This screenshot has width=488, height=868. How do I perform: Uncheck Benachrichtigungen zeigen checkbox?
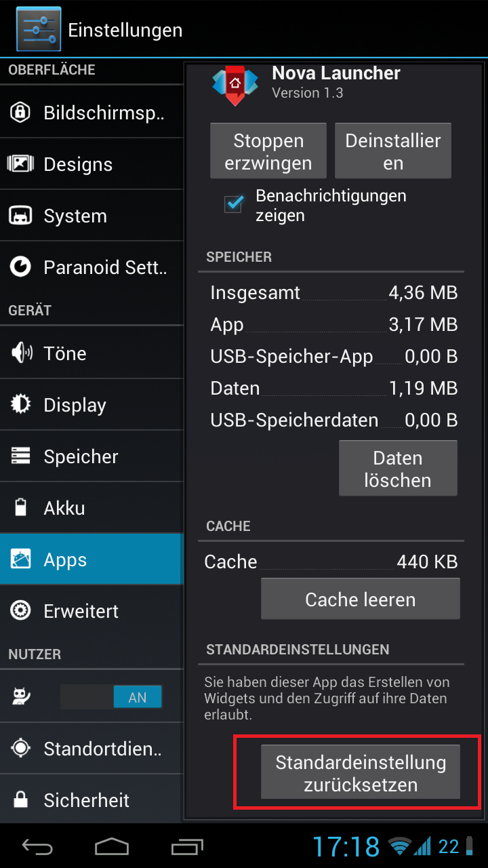234,205
